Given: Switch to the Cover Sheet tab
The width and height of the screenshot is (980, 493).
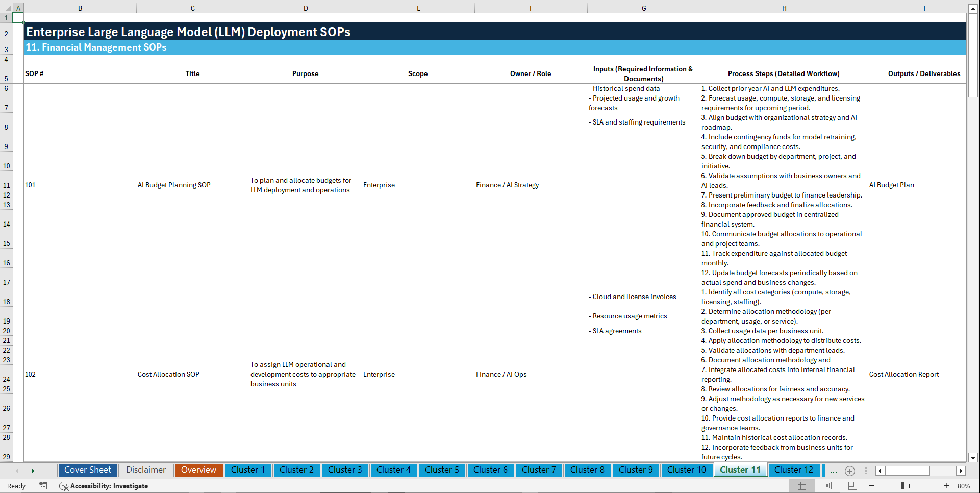Looking at the screenshot, I should click(88, 470).
